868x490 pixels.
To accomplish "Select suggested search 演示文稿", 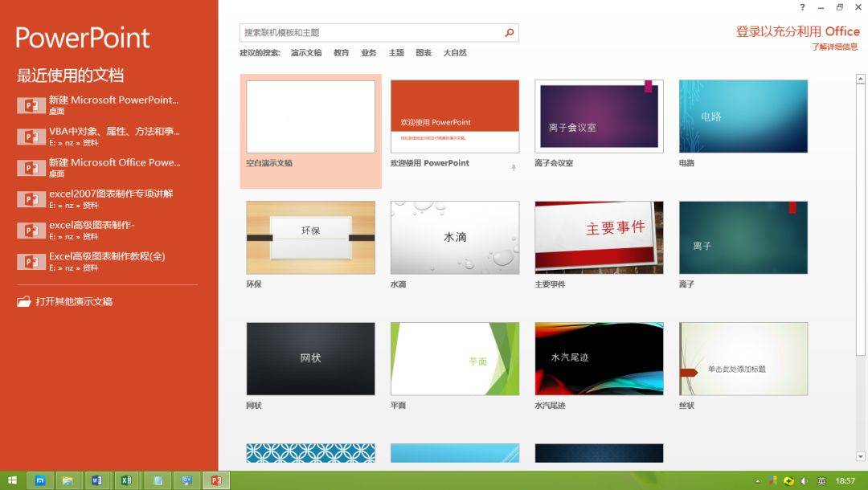I will [306, 52].
